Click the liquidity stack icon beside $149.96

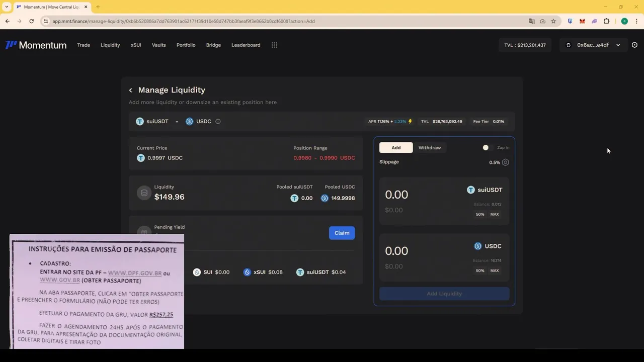click(x=144, y=193)
